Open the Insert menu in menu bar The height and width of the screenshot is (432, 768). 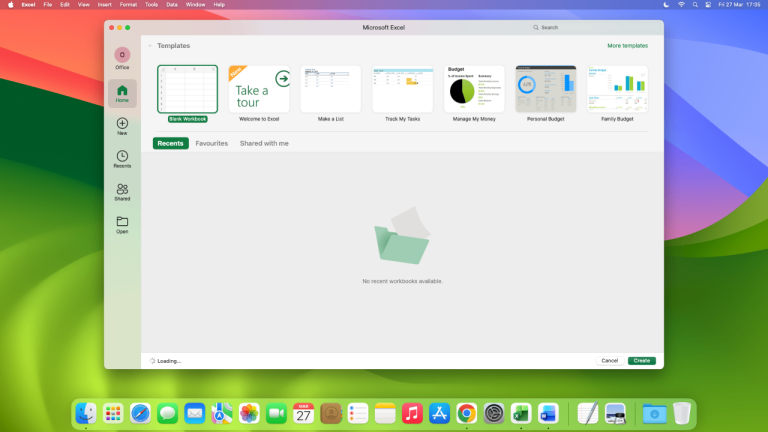tap(104, 5)
